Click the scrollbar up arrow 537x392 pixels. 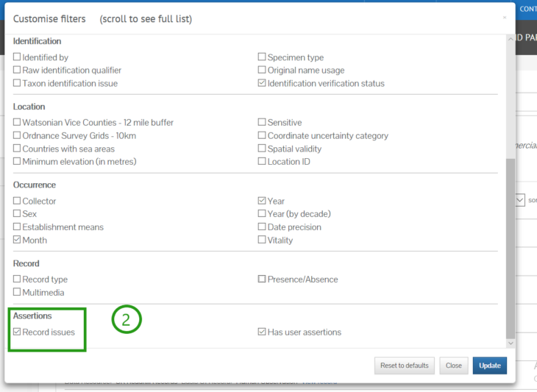[x=511, y=40]
